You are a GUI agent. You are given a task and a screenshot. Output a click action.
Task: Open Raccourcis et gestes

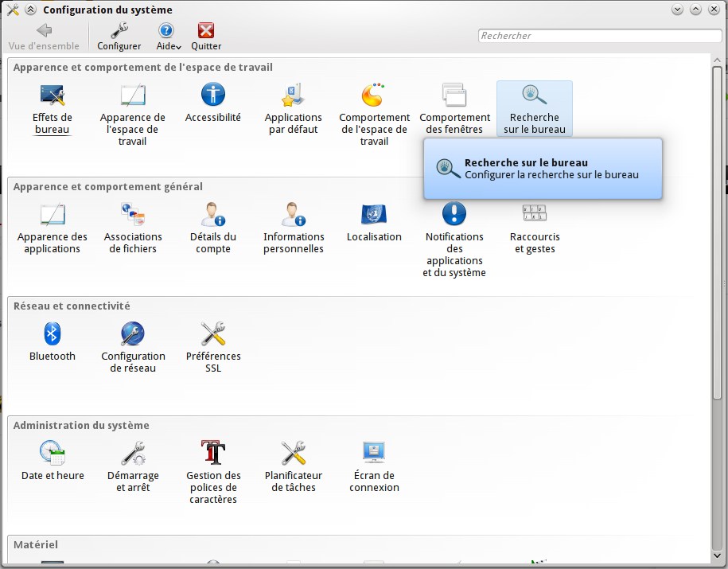(535, 228)
